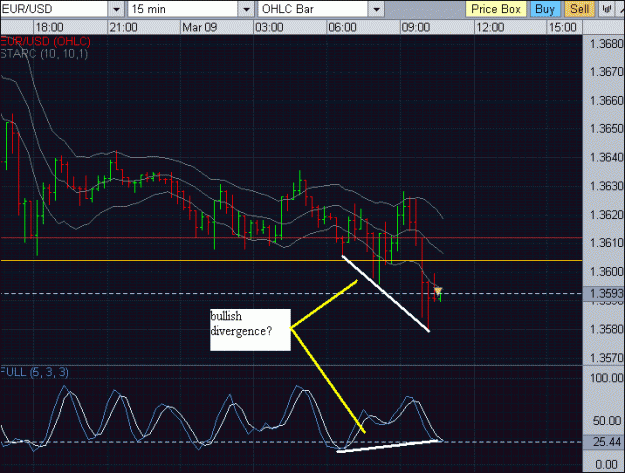Click the OHLC Bar chart type field
Viewport: 625px width, 473px height.
pyautogui.click(x=313, y=9)
